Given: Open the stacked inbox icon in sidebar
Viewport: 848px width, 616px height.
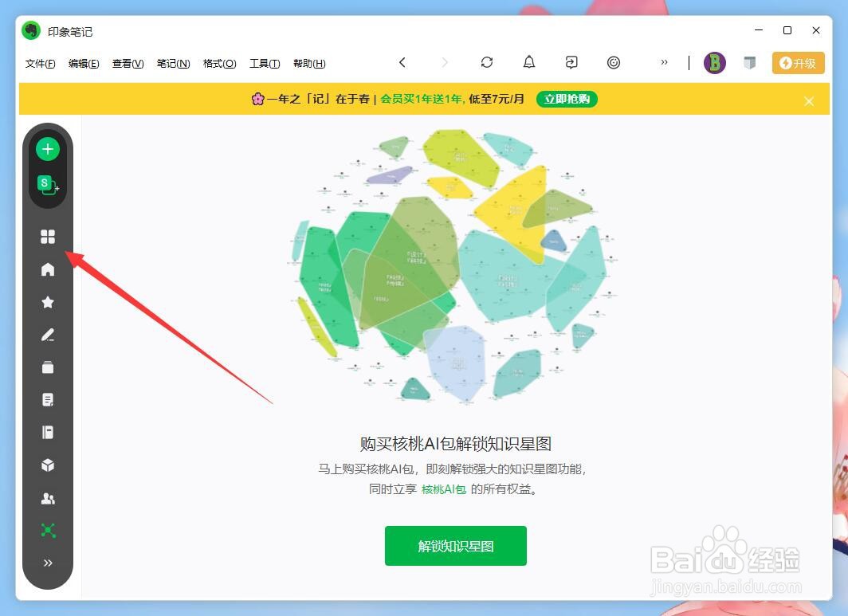Looking at the screenshot, I should click(x=48, y=367).
